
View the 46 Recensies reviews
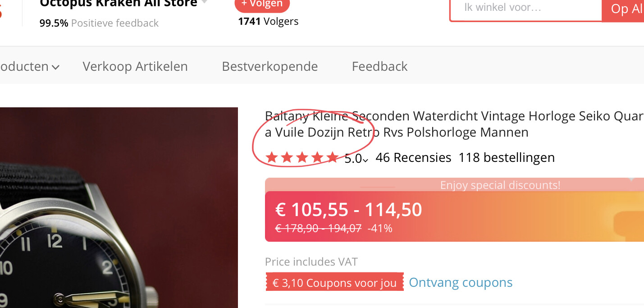click(x=413, y=157)
